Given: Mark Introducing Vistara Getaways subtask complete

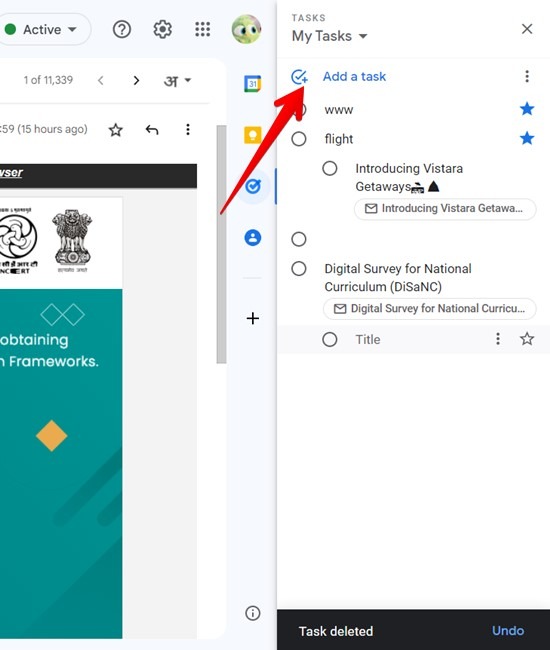Looking at the screenshot, I should click(x=330, y=168).
